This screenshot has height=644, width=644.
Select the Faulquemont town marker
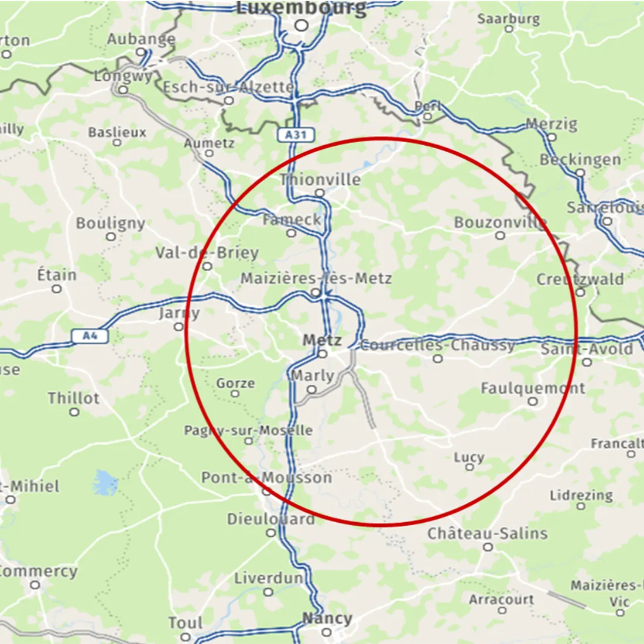click(x=533, y=401)
